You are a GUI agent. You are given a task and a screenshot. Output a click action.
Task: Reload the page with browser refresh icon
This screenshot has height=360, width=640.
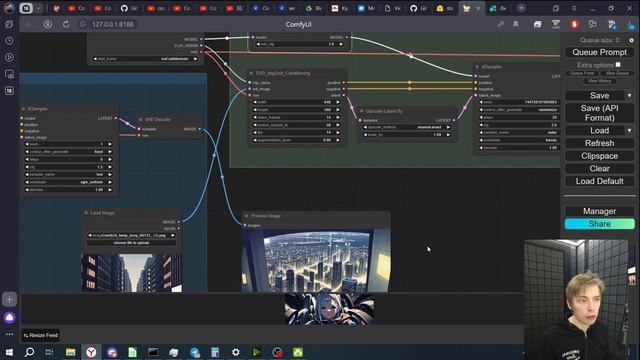tap(66, 24)
